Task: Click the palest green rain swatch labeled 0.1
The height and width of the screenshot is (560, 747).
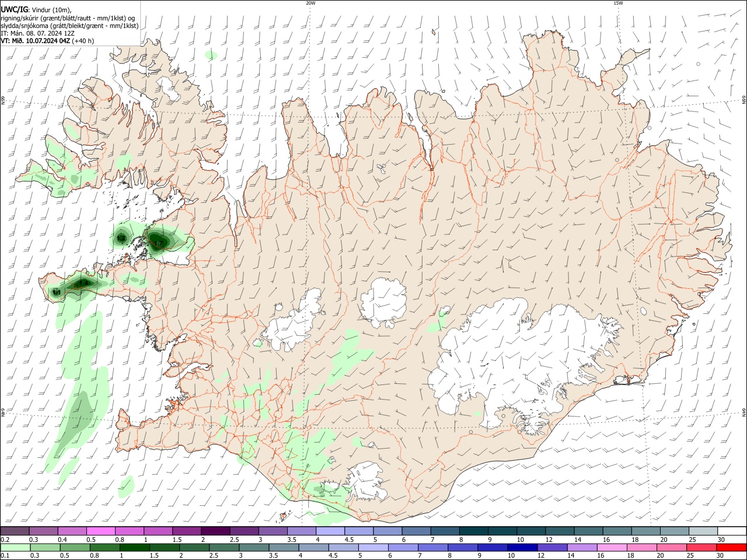Action: 15,547
